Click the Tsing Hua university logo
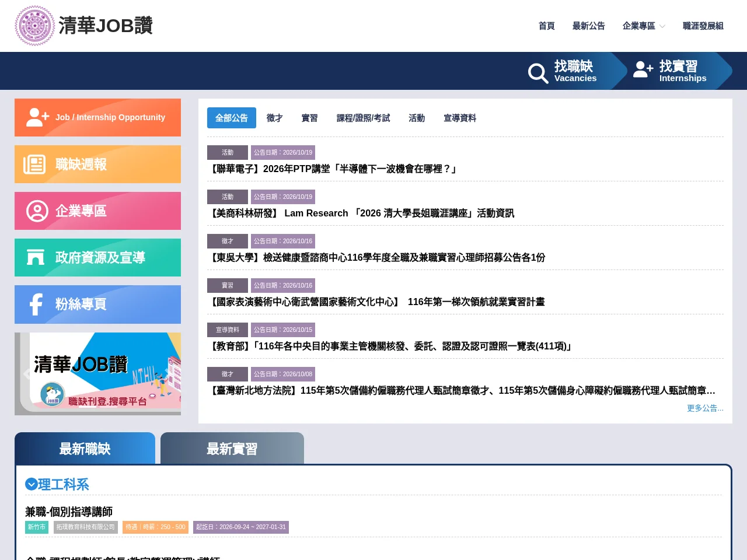 point(35,26)
